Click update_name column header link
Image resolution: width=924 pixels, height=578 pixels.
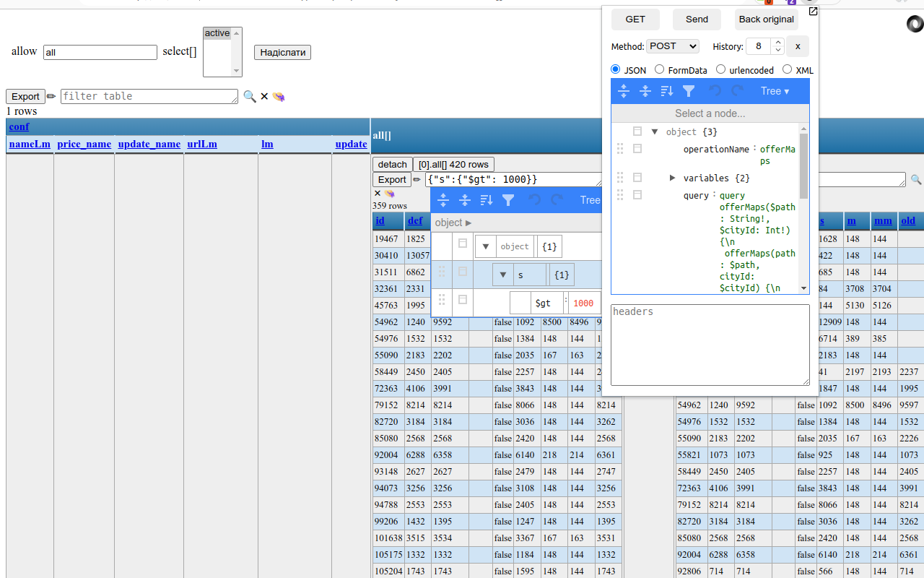tap(149, 144)
